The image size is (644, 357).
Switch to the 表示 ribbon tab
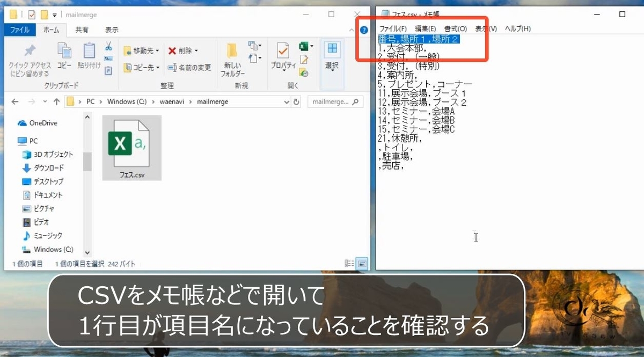pyautogui.click(x=111, y=31)
